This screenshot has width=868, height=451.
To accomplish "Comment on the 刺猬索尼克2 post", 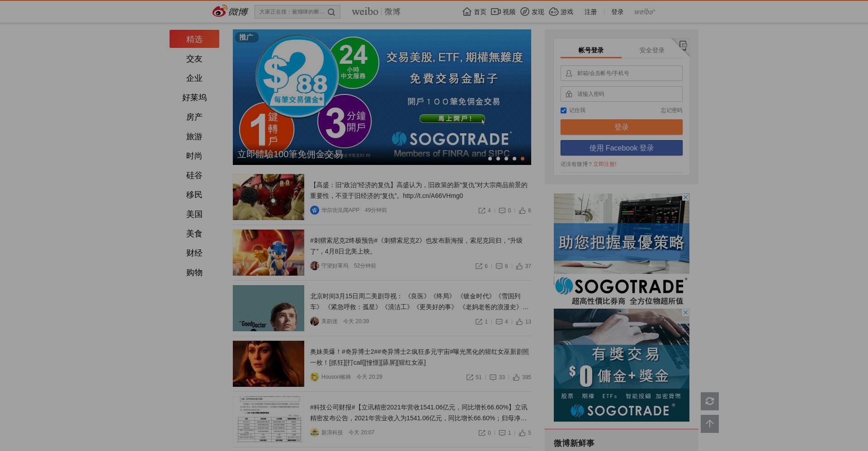I will (x=499, y=266).
